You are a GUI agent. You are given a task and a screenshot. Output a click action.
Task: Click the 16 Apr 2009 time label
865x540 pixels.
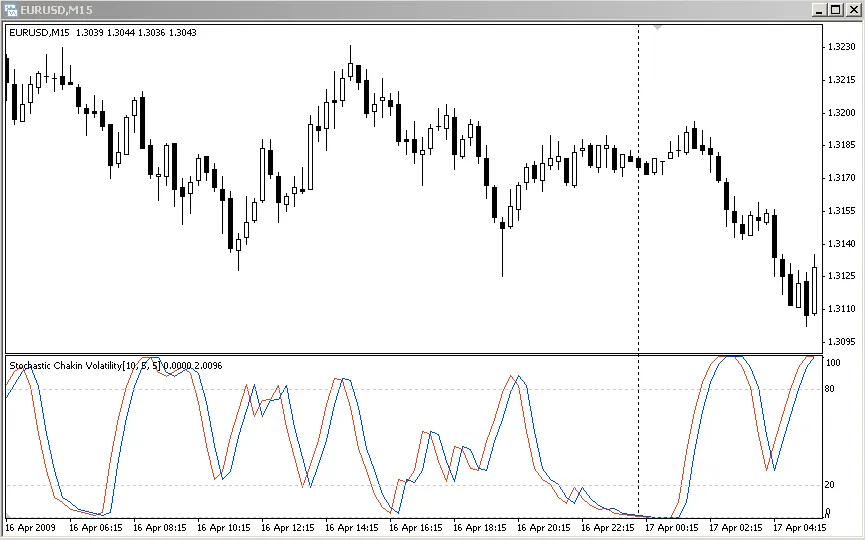coord(32,526)
